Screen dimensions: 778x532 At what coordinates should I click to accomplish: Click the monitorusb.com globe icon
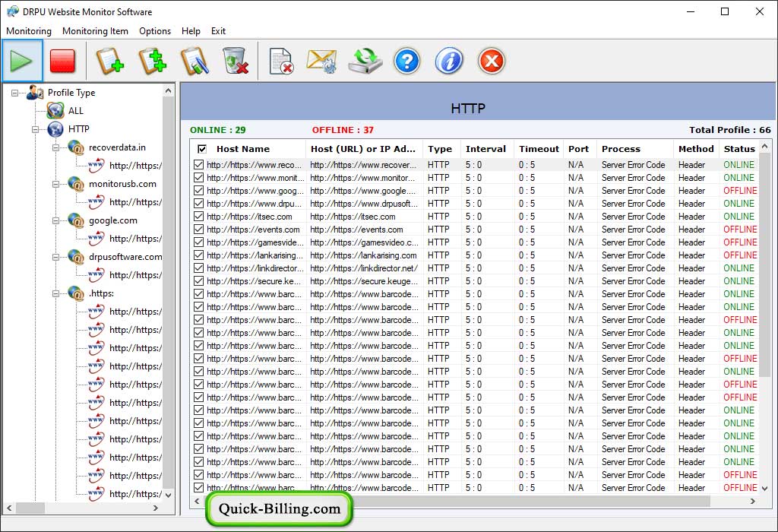76,184
